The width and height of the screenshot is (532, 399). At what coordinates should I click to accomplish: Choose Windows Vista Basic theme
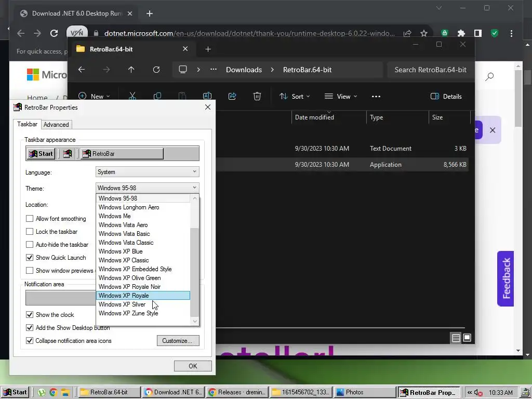pos(143,234)
